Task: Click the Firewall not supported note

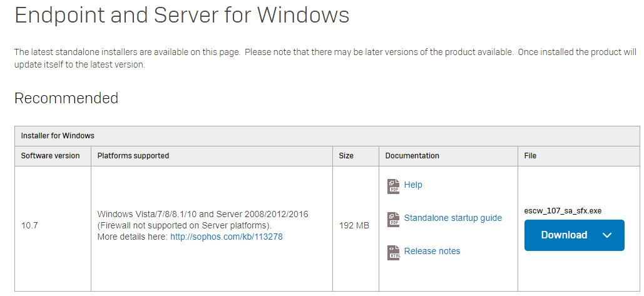Action: [185, 225]
